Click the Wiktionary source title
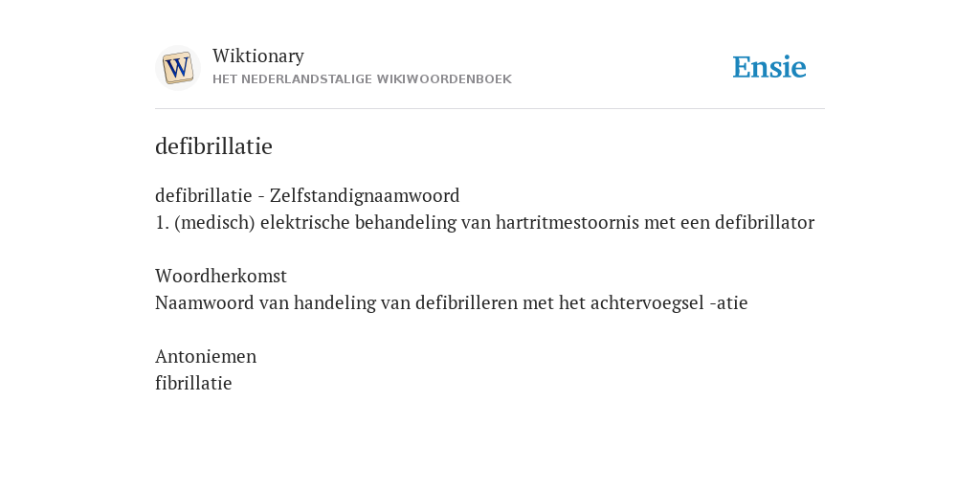The height and width of the screenshot is (490, 980). [258, 56]
